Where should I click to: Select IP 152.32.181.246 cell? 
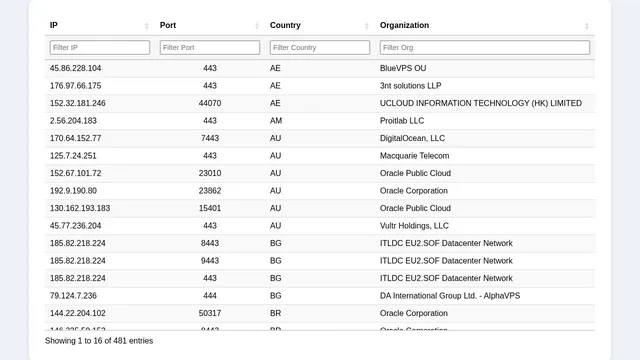[x=78, y=103]
